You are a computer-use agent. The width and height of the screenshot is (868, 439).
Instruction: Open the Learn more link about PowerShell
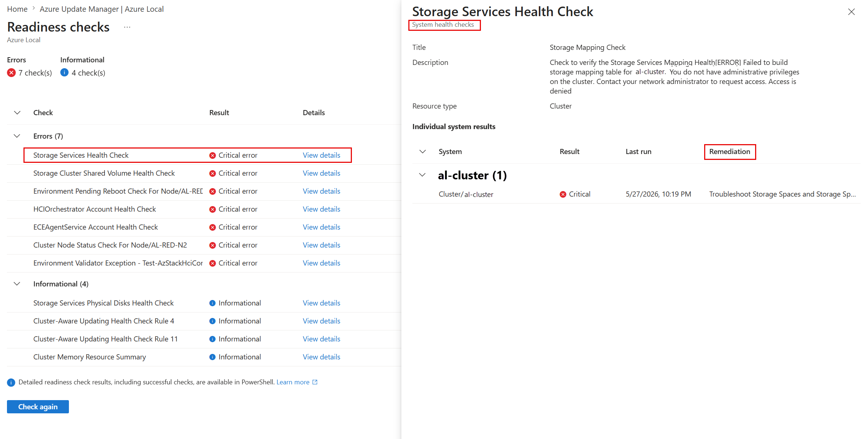point(293,382)
